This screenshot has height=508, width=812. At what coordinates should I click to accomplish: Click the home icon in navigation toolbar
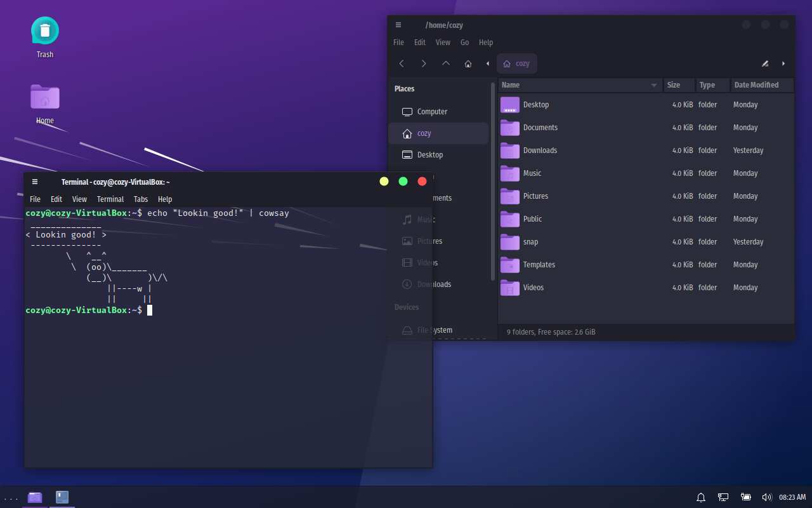[468, 63]
